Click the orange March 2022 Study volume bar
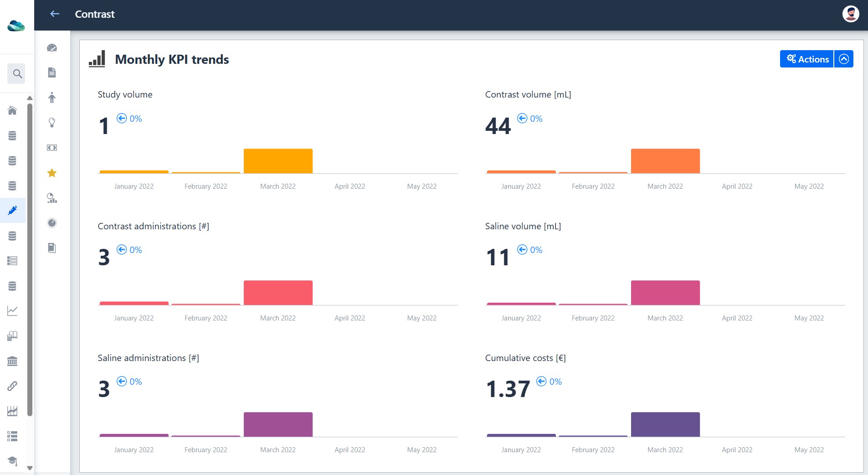Screen dimensions: 868x475 (x=278, y=161)
